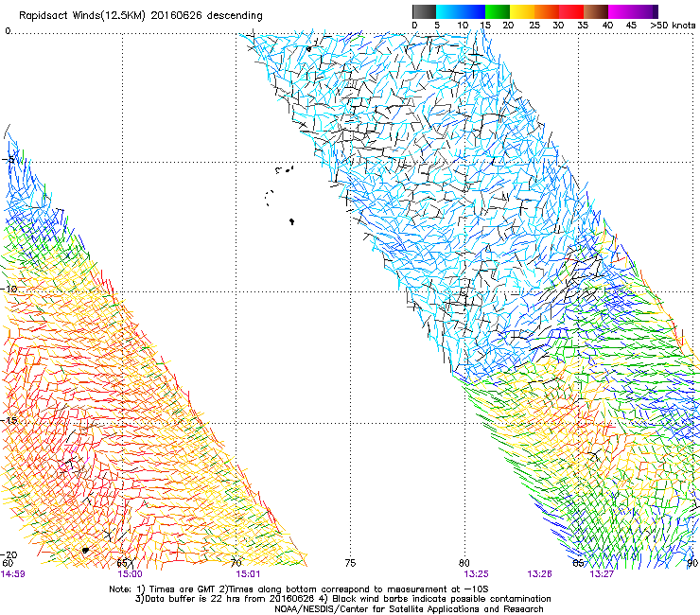Click the "60" longitude axis label
Screen dimensions: 700x615
click(8, 564)
